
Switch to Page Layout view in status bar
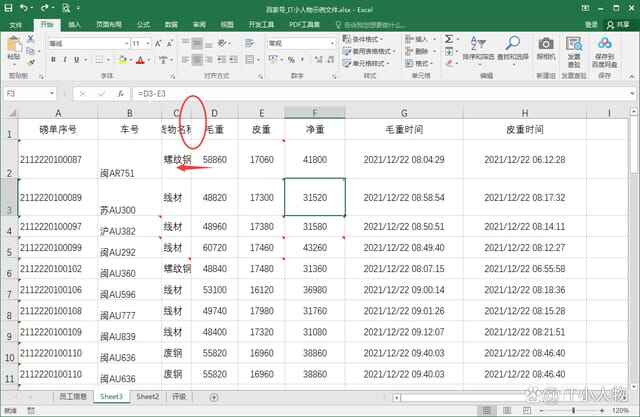[507, 410]
